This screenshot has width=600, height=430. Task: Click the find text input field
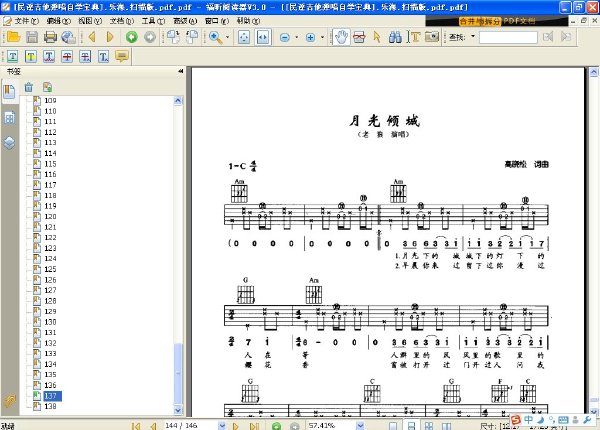(508, 37)
